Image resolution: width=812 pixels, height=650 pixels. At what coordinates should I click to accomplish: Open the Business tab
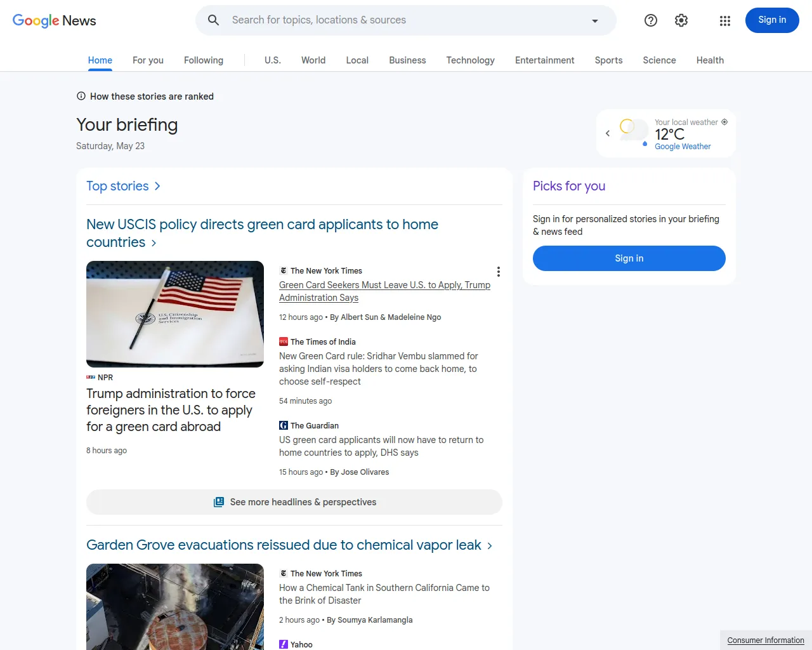(x=407, y=60)
